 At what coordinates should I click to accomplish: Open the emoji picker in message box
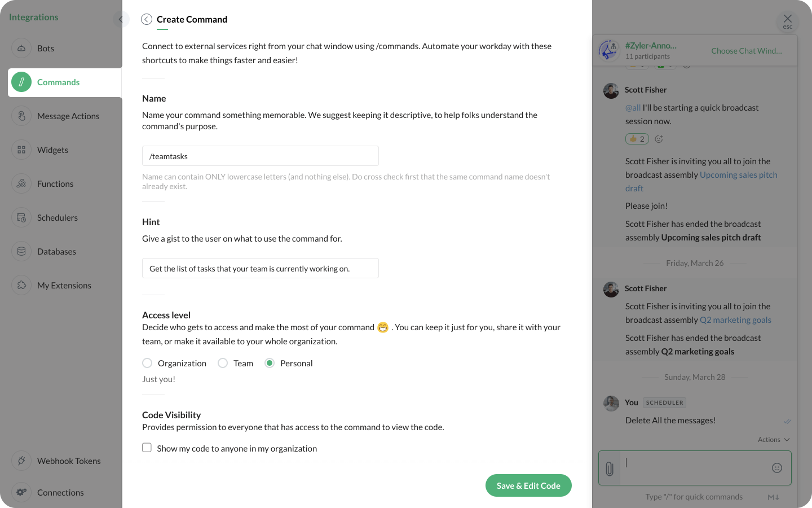point(777,467)
